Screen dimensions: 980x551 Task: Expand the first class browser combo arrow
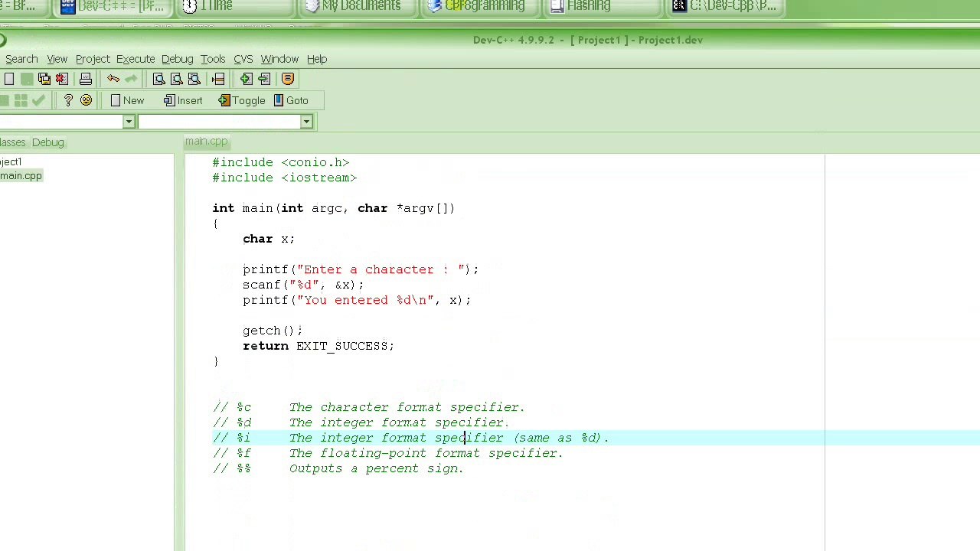(x=129, y=122)
